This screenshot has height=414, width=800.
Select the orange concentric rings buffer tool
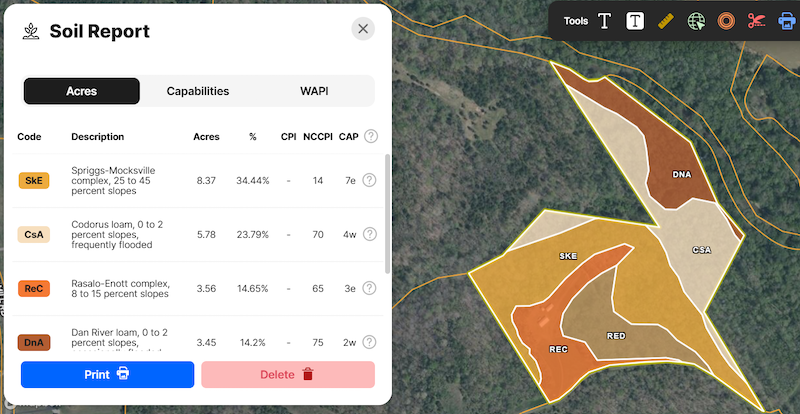[726, 21]
